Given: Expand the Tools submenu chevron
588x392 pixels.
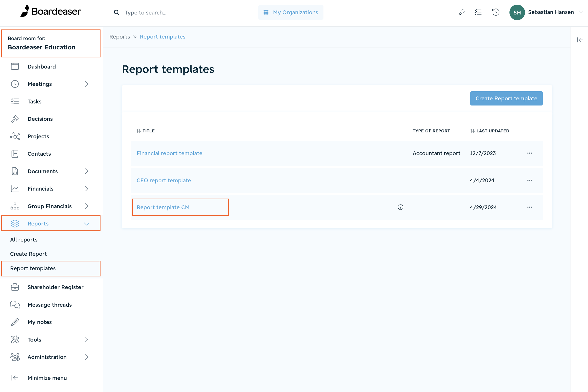Looking at the screenshot, I should 87,340.
